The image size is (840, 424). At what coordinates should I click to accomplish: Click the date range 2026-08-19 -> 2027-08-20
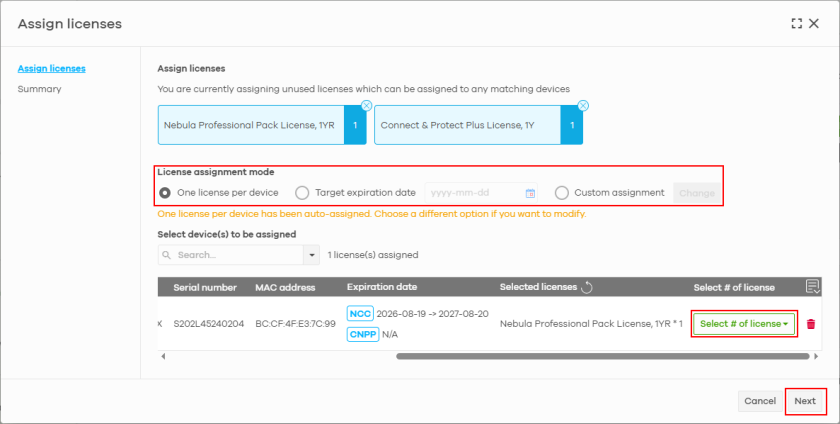(432, 314)
